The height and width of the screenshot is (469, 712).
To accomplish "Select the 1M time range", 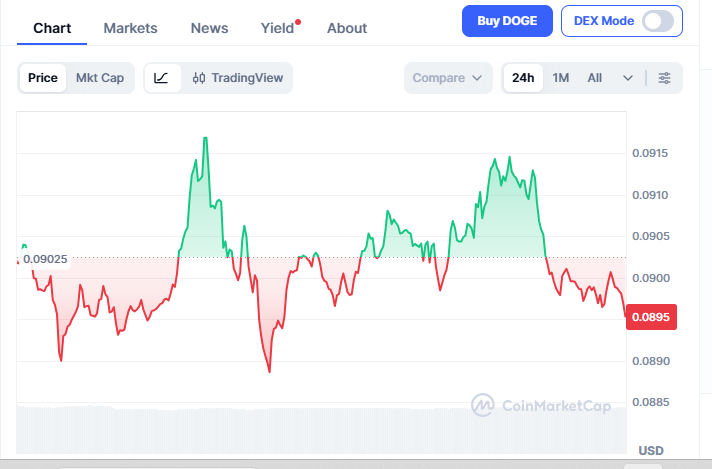I will [561, 78].
